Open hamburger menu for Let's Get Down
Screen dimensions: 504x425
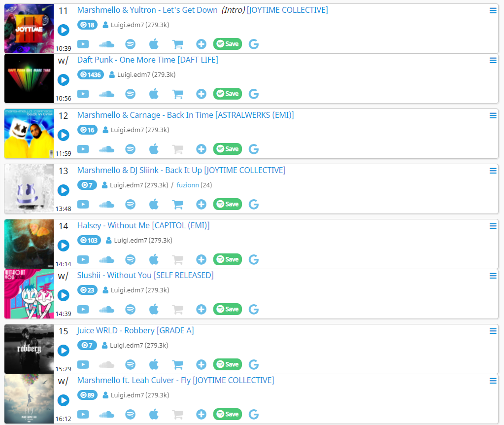(493, 11)
